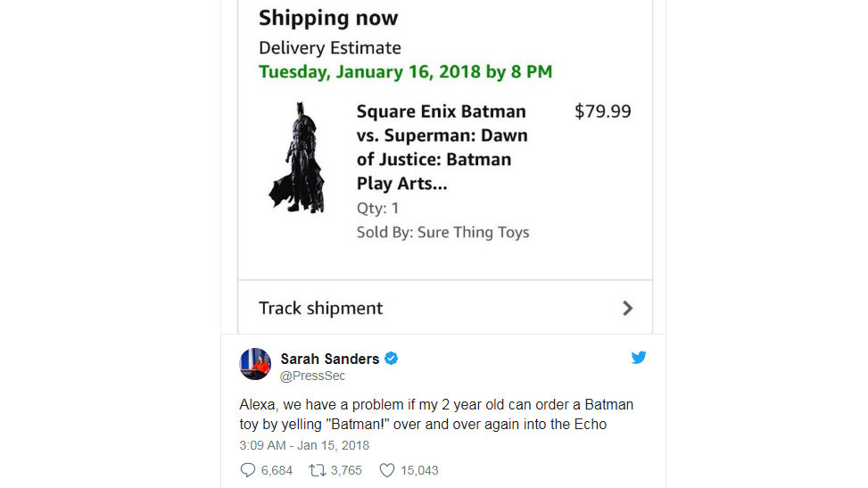Expand Track shipment chevron arrow
This screenshot has width=868, height=488.
[628, 308]
